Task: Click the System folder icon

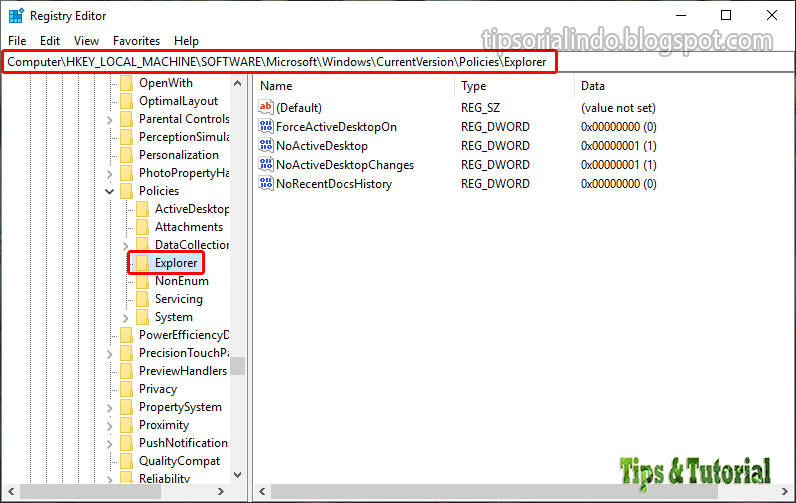Action: point(143,317)
